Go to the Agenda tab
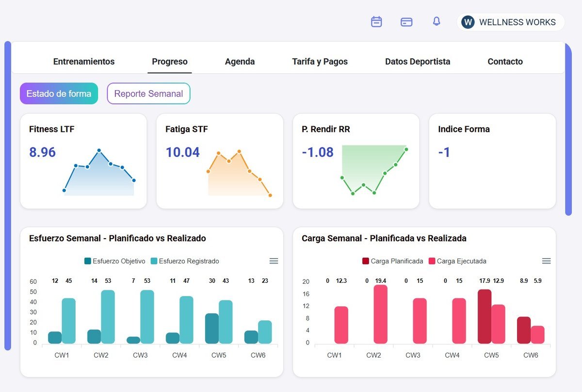 (240, 62)
